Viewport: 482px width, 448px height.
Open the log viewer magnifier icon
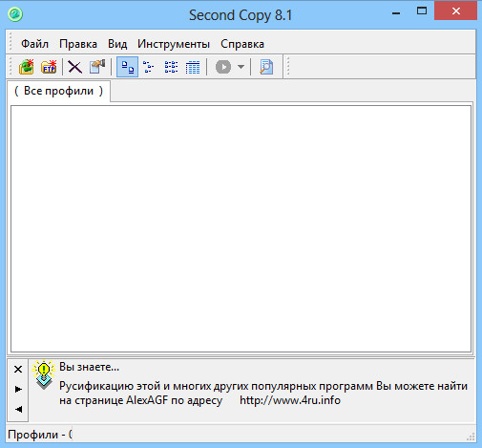[266, 67]
